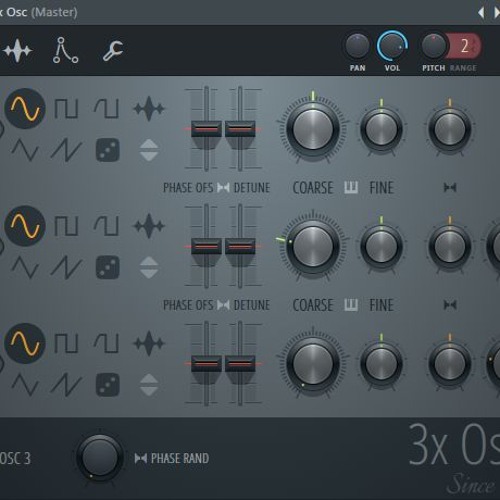Open the envelope/instrument settings tab icon
The width and height of the screenshot is (500, 500).
65,50
